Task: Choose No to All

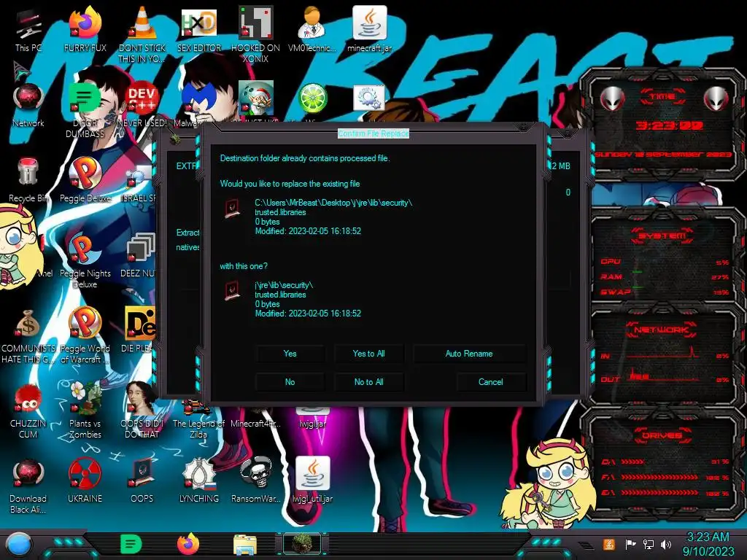Action: click(368, 382)
